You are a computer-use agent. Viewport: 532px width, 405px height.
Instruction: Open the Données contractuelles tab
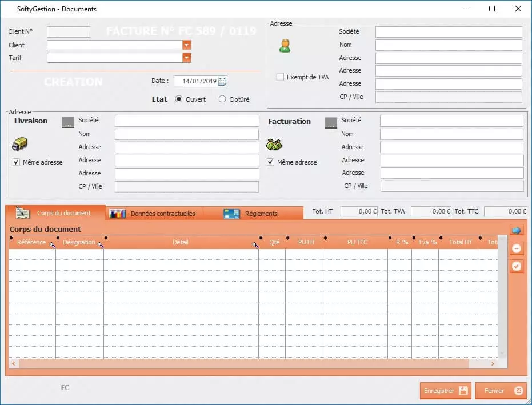click(154, 214)
